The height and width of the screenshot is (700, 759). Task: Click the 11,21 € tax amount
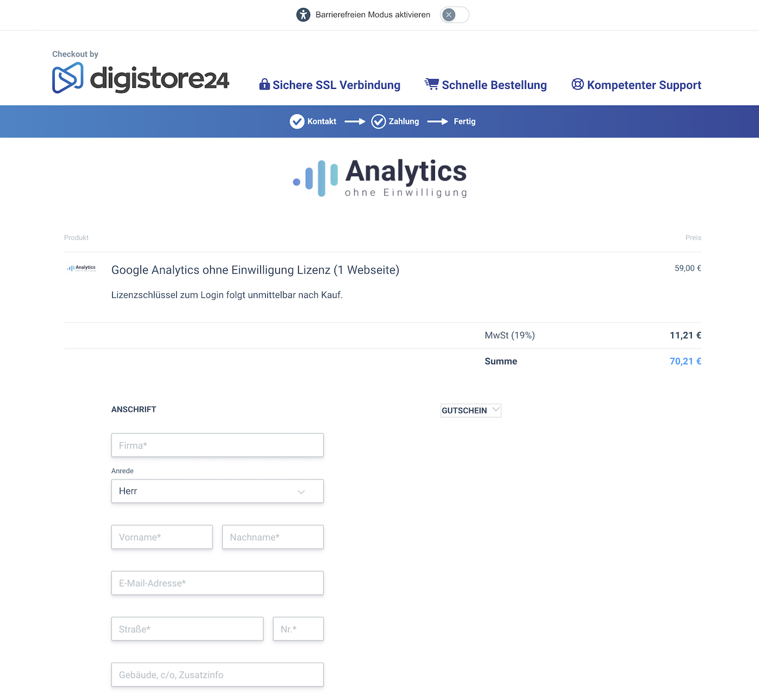[x=685, y=335]
